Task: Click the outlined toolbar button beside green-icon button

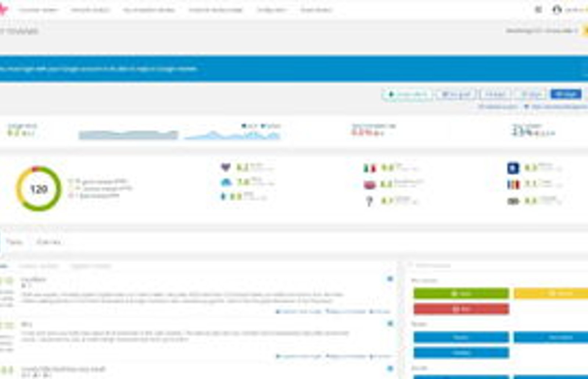Action: tap(456, 95)
